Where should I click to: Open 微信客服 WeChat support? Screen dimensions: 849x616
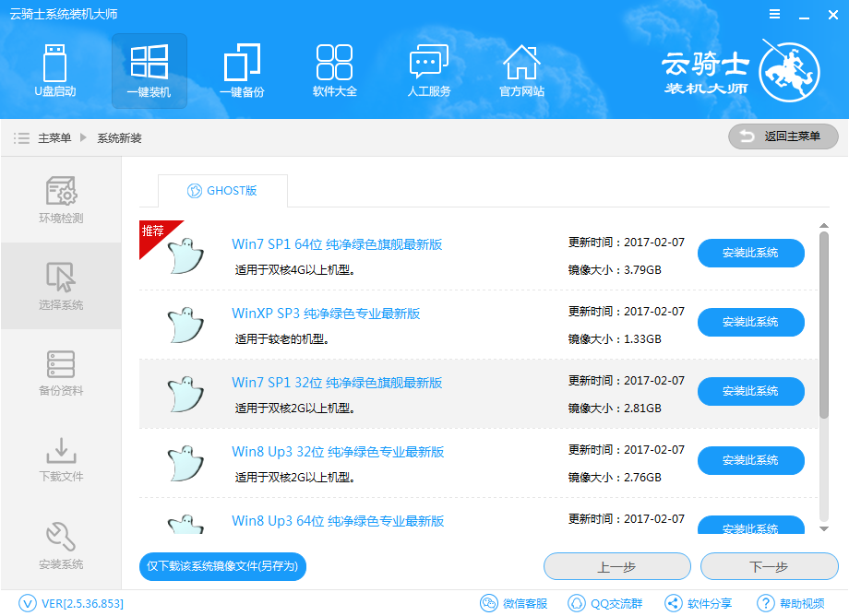tap(514, 604)
